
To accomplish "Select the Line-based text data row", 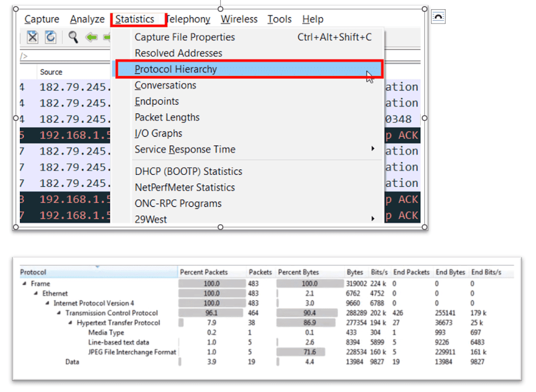I will point(266,342).
